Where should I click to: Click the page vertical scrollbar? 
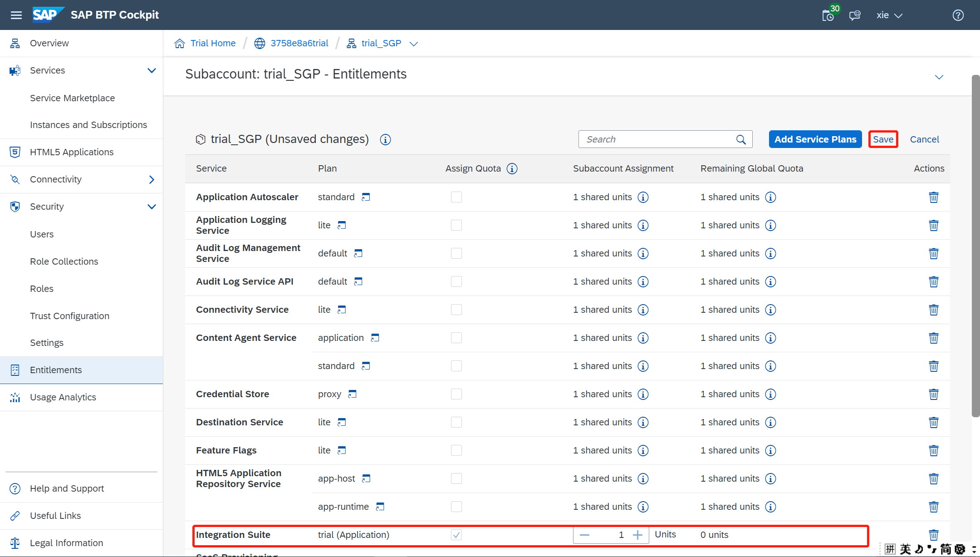pos(975,246)
